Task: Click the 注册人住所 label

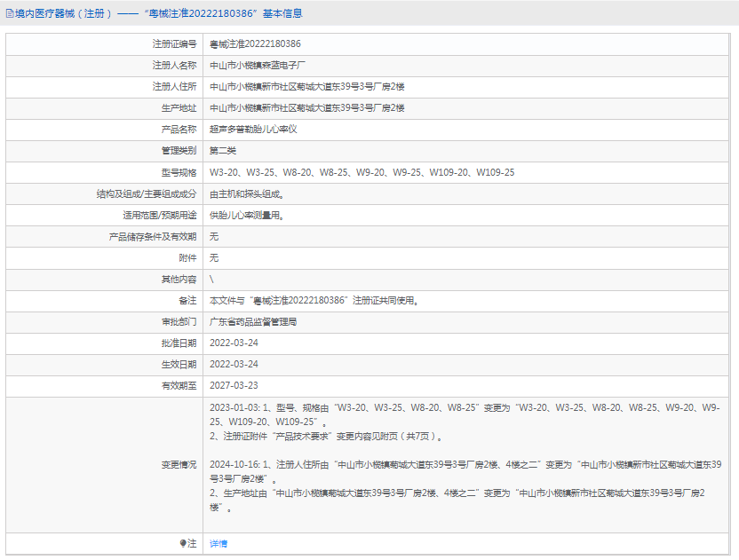Action: (x=174, y=87)
